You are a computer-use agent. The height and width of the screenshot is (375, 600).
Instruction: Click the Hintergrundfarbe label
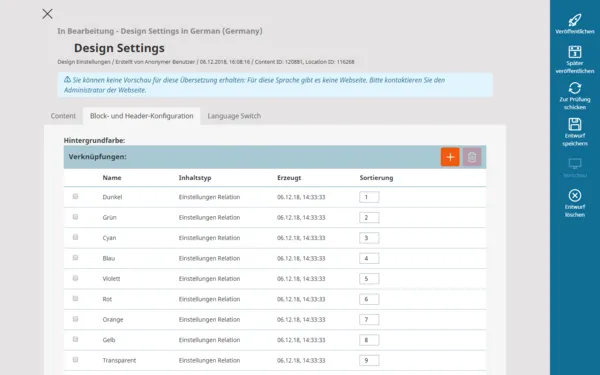94,140
